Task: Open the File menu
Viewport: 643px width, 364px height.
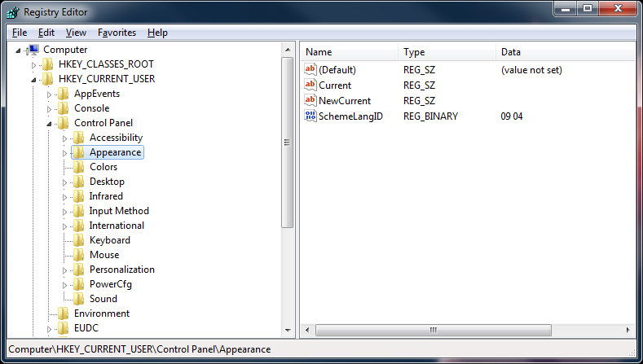Action: click(20, 33)
